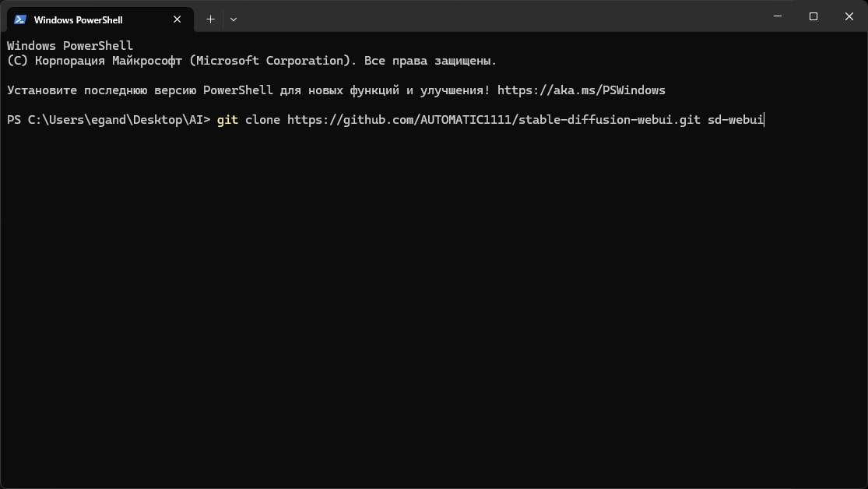Click the PS C:\Users\egand\Desktop\AI> prompt
868x489 pixels.
pyautogui.click(x=108, y=120)
